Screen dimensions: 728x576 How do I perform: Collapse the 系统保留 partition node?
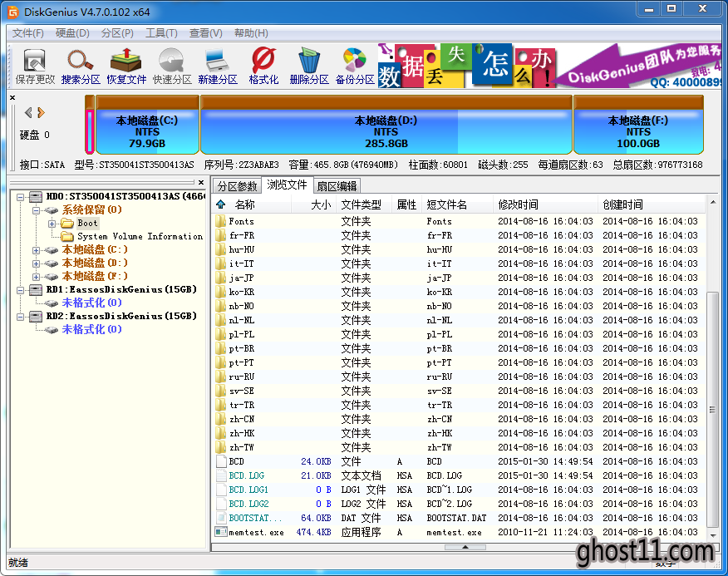[37, 210]
